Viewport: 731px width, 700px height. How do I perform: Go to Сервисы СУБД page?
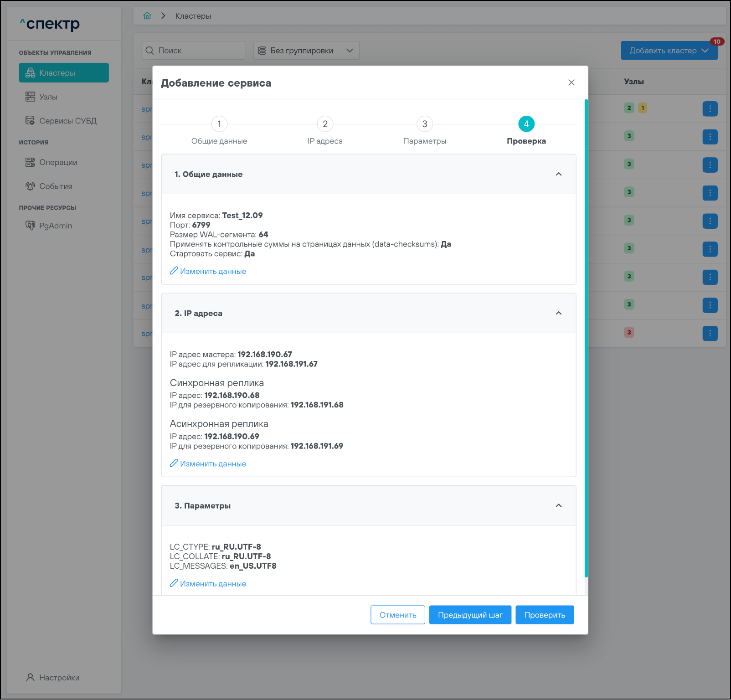[67, 121]
